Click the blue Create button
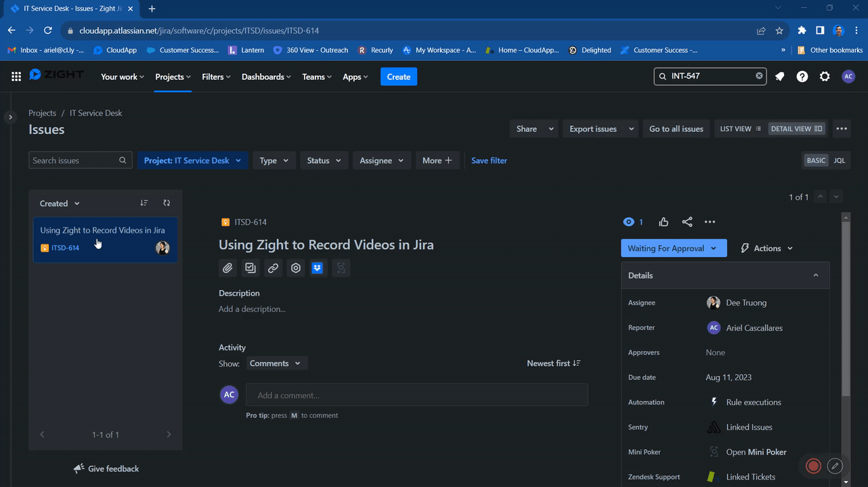The image size is (868, 487). pos(399,76)
